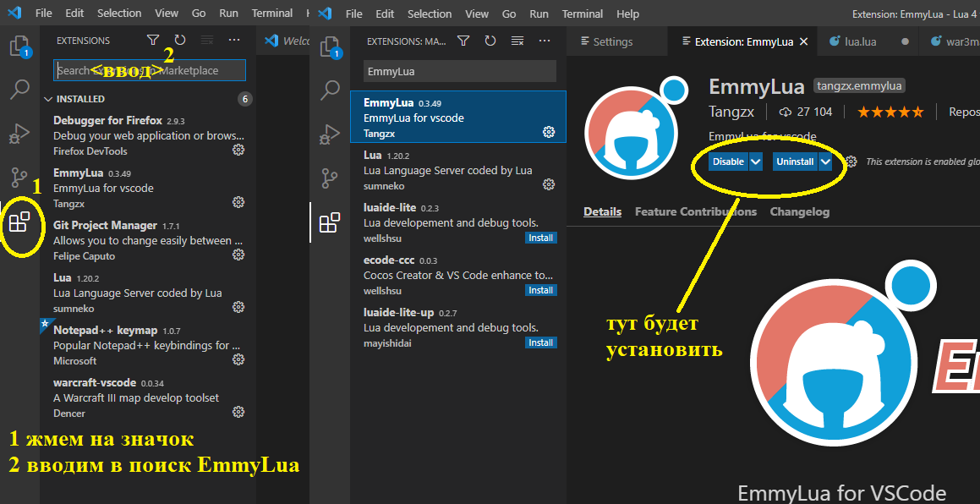Open Source Control in left window activity bar

point(20,178)
